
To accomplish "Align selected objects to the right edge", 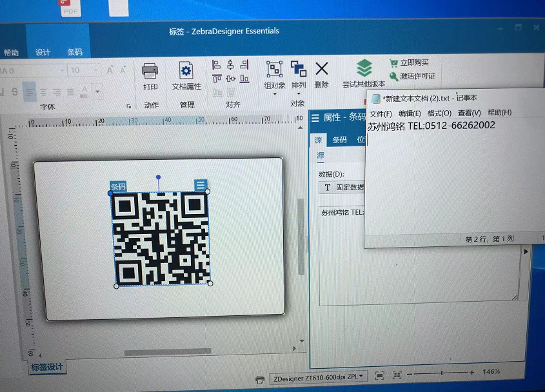I will click(244, 64).
